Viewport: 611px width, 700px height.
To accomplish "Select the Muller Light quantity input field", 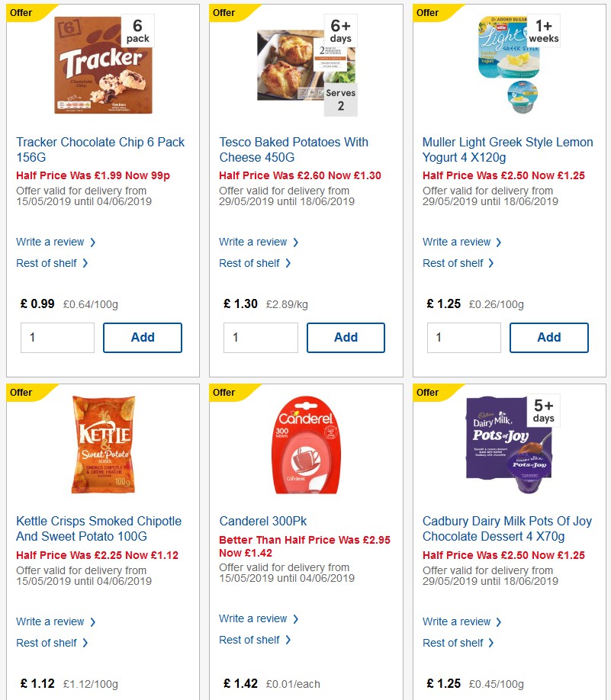I will [464, 337].
